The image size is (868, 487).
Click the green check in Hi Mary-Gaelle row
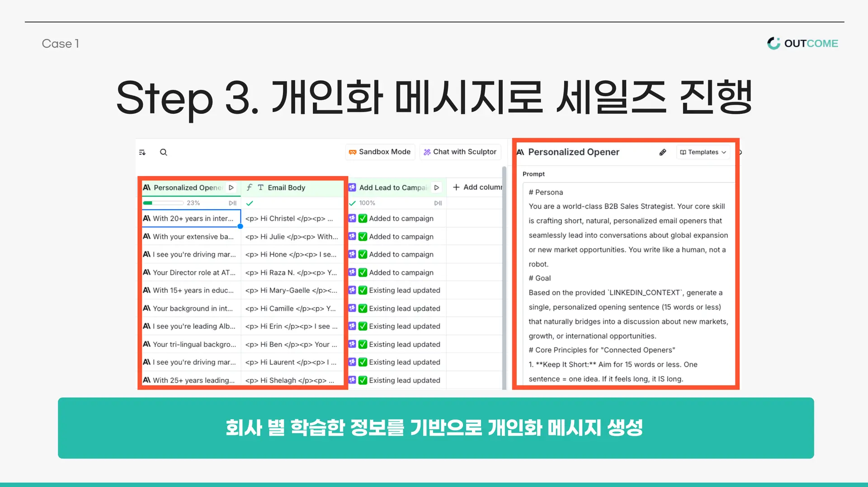point(363,290)
